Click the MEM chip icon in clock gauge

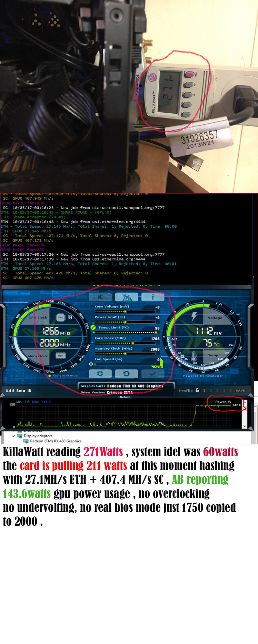tap(60, 355)
